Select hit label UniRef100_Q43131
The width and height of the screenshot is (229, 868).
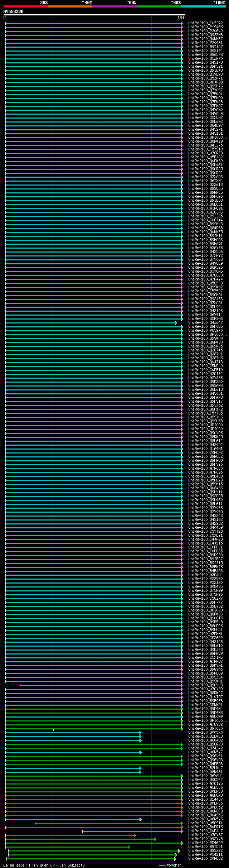coord(205,134)
